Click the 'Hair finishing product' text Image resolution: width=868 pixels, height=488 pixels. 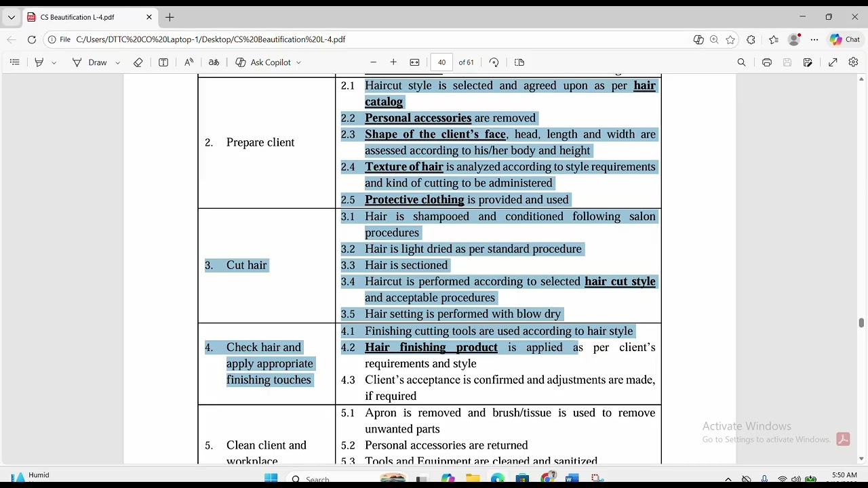(431, 347)
